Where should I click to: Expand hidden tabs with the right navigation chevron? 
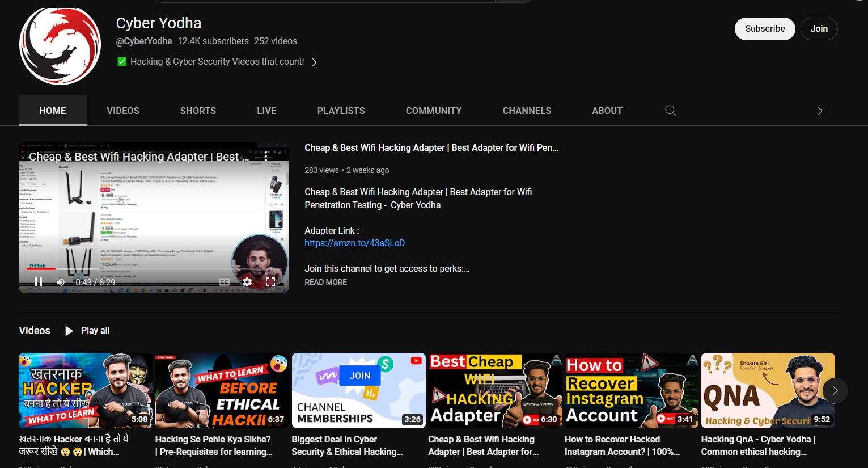pos(819,111)
